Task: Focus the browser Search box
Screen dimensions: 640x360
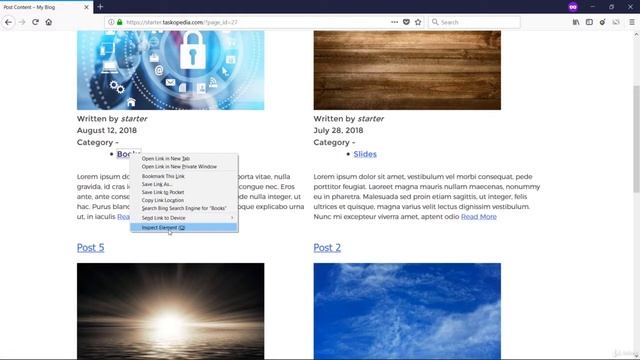Action: [x=474, y=22]
